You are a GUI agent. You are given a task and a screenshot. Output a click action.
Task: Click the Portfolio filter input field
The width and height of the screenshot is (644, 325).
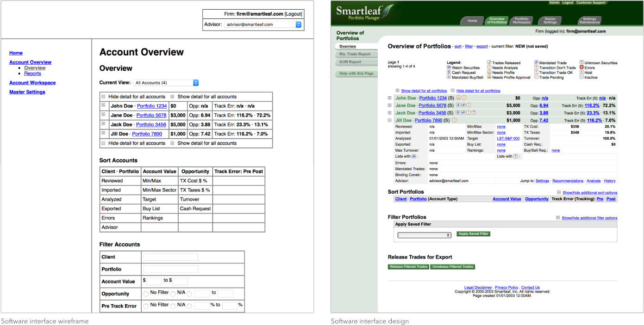coord(171,269)
